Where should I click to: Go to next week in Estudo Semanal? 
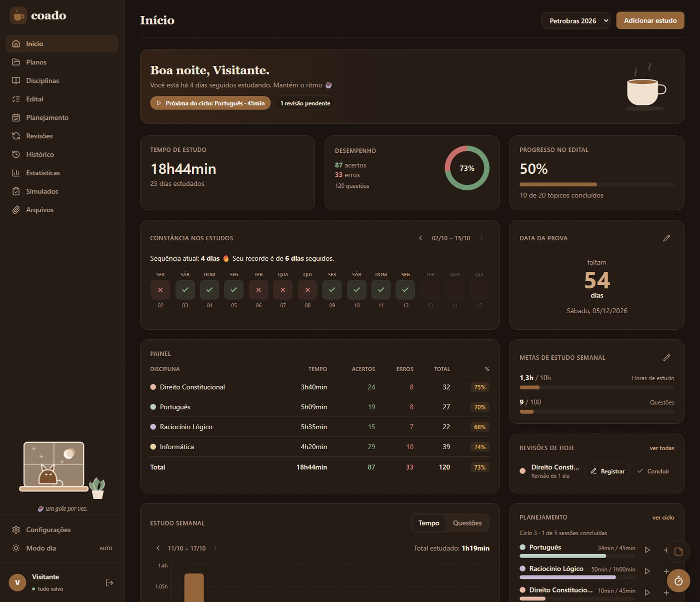coord(215,548)
